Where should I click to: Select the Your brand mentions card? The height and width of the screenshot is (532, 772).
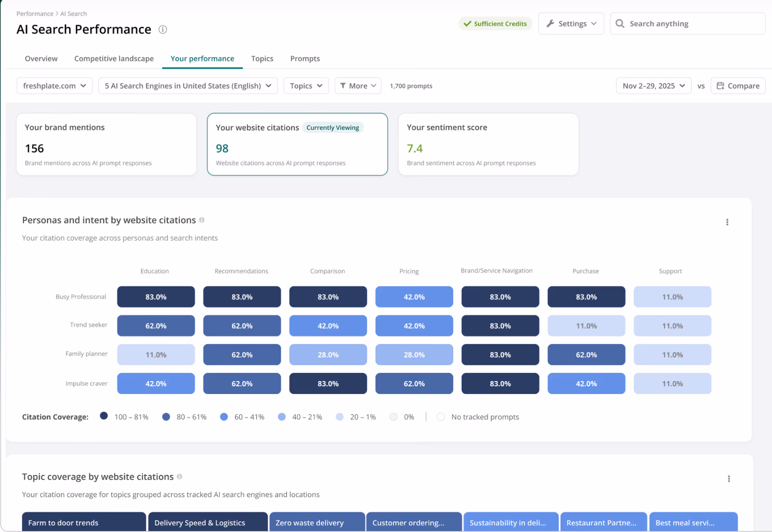click(x=107, y=144)
